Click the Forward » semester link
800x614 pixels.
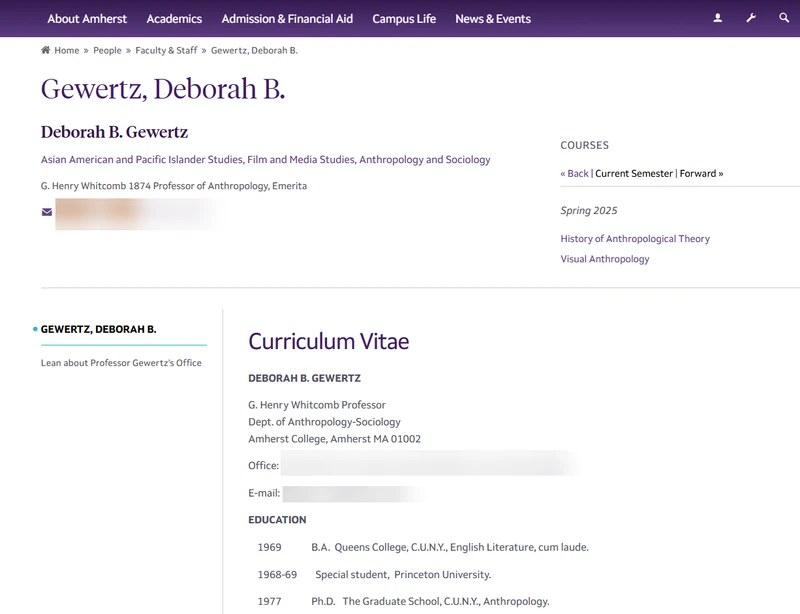[702, 174]
